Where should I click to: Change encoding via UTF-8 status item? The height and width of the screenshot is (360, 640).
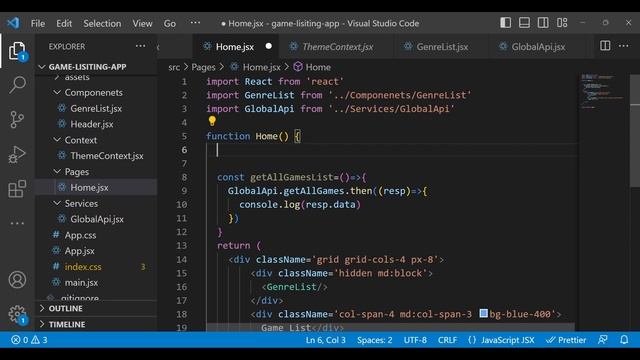(415, 340)
